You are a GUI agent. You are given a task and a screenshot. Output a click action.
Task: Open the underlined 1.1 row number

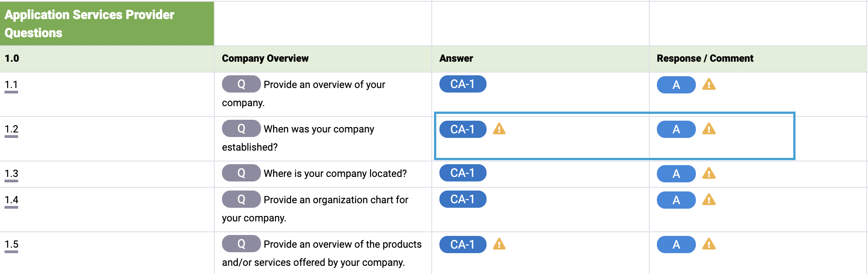point(11,85)
